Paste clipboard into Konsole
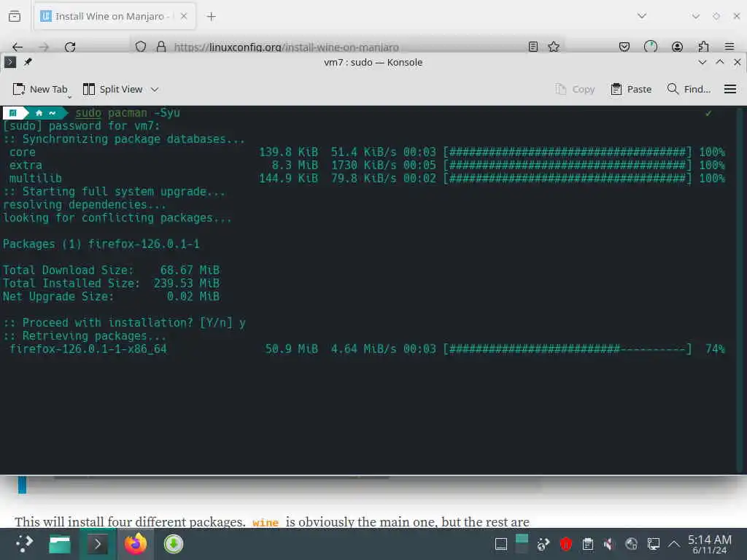747x560 pixels. coord(631,89)
